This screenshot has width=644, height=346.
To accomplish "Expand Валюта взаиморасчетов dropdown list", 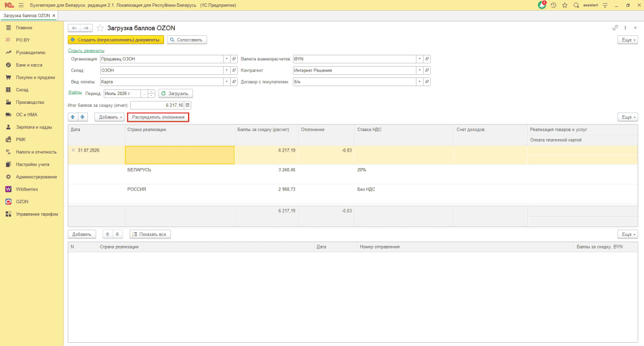I will [419, 59].
